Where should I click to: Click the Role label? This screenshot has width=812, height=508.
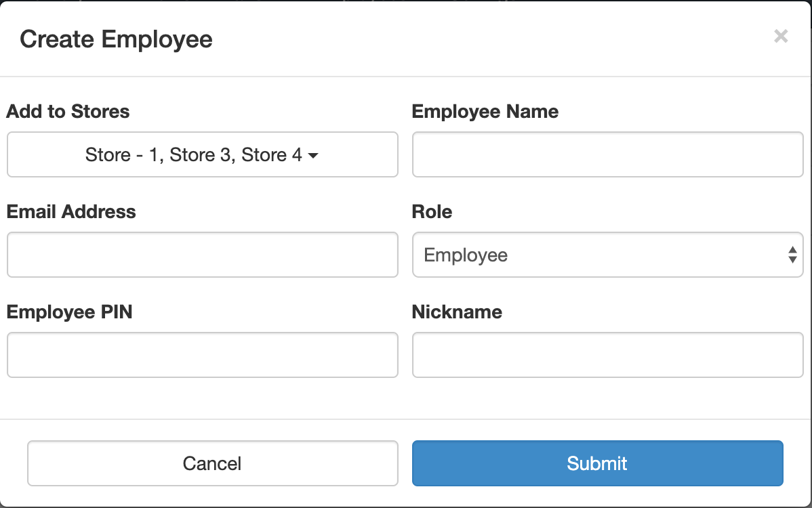point(432,211)
